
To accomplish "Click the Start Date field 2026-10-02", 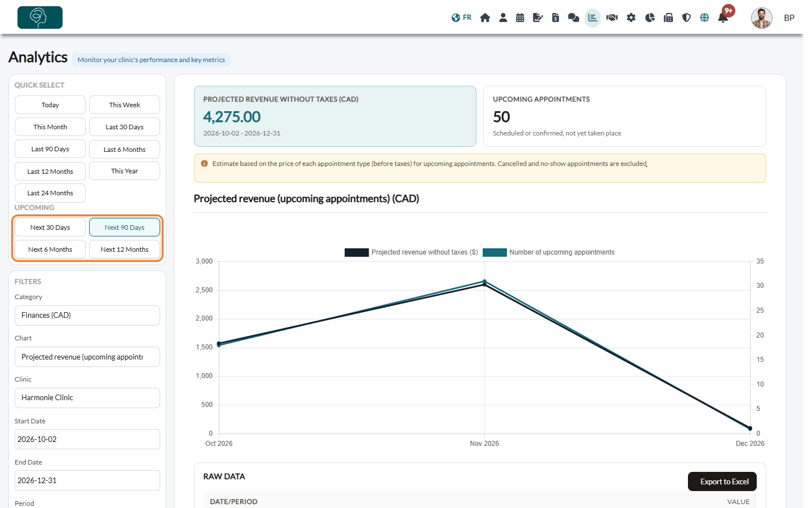I will [x=87, y=439].
